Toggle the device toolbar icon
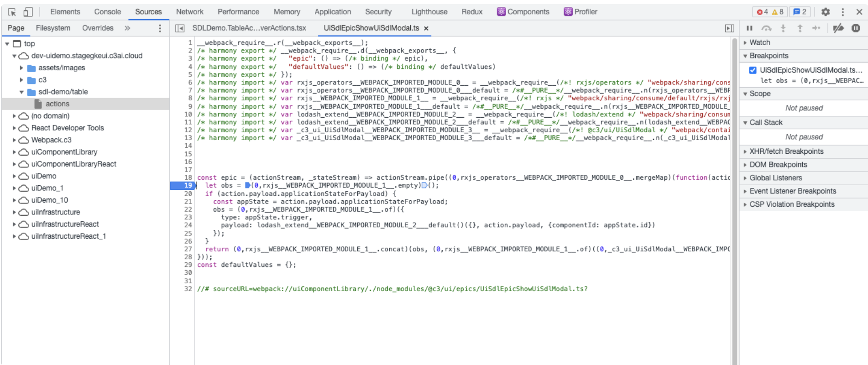The height and width of the screenshot is (365, 868). (x=28, y=12)
